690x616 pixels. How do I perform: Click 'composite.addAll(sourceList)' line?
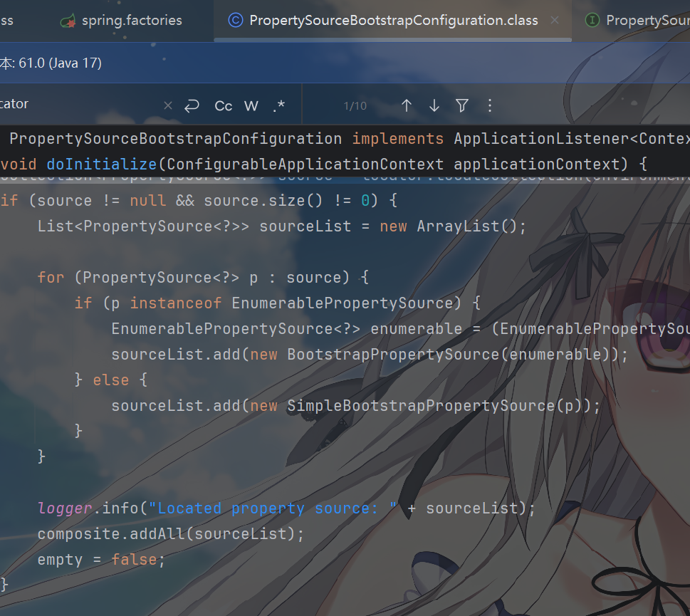pos(171,533)
